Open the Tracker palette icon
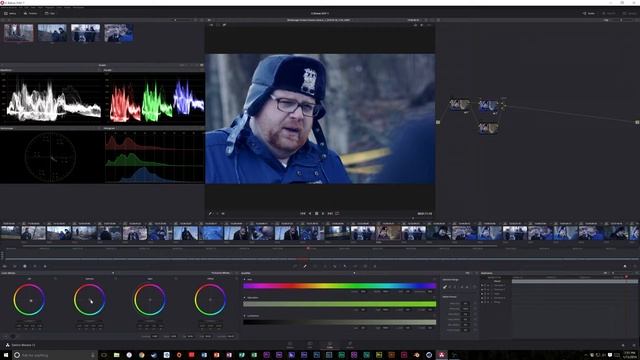 [x=325, y=267]
